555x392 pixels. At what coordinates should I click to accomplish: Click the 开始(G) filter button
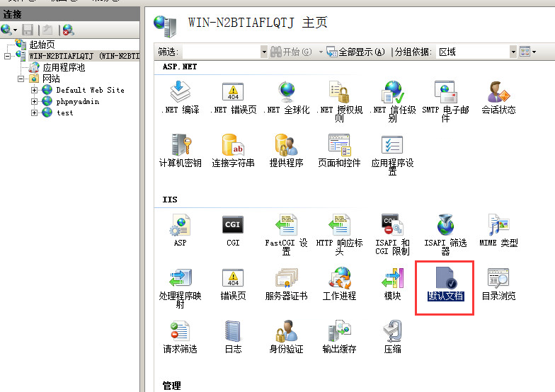click(x=291, y=52)
